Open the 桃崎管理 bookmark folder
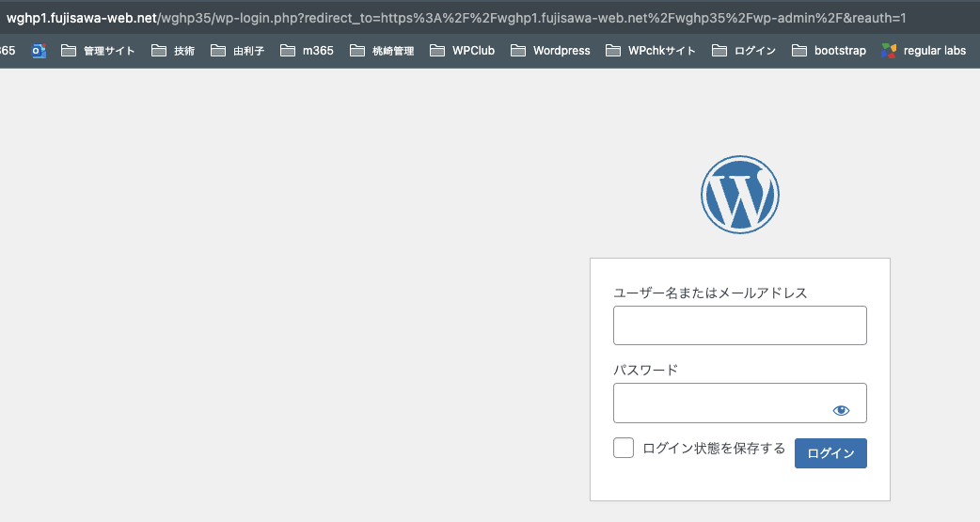Screen dimensions: 980x522 tap(382, 51)
